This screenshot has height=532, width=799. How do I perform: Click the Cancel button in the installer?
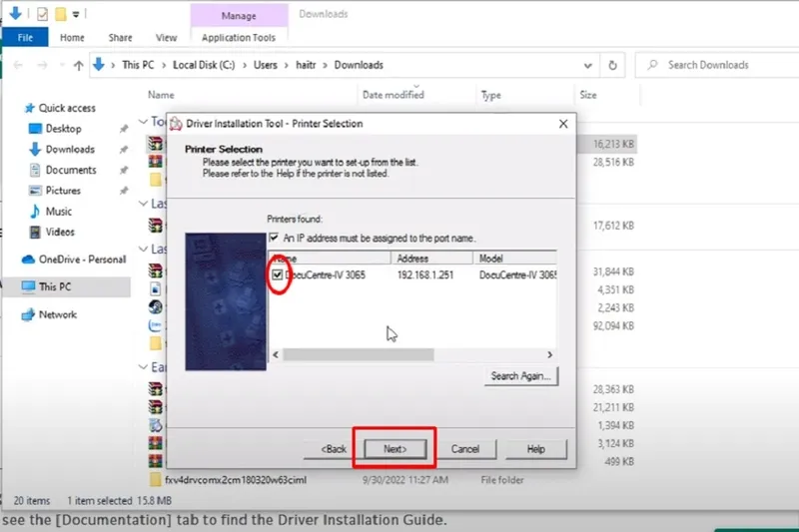point(465,449)
